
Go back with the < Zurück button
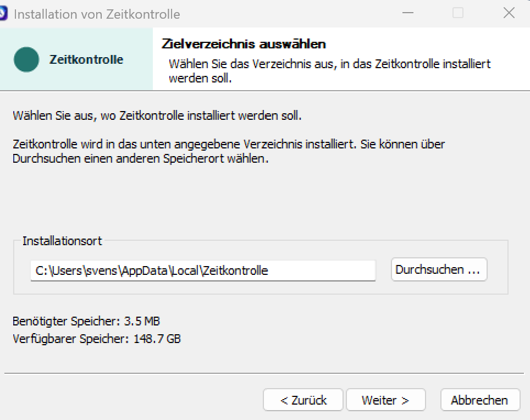point(303,400)
